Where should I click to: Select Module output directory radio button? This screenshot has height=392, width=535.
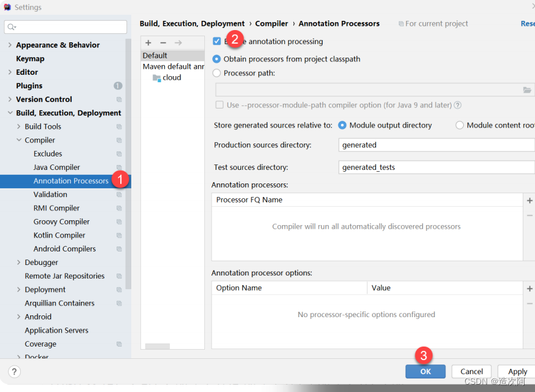[x=342, y=125]
